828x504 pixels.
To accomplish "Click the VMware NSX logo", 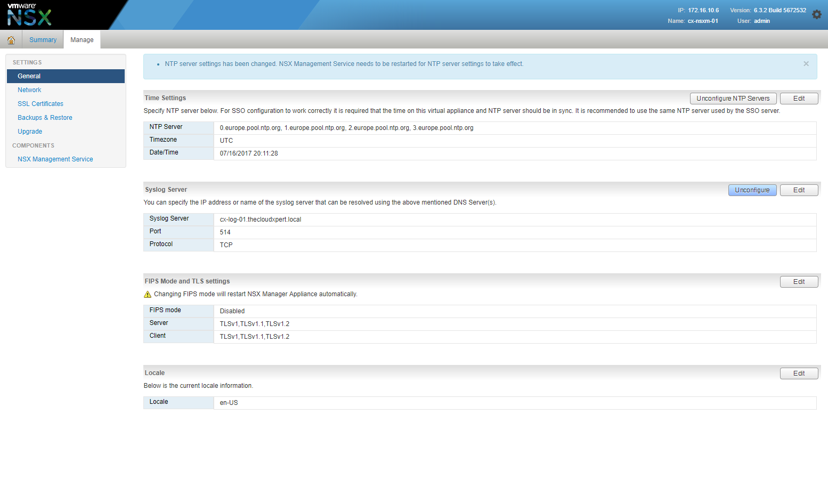I will coord(29,15).
